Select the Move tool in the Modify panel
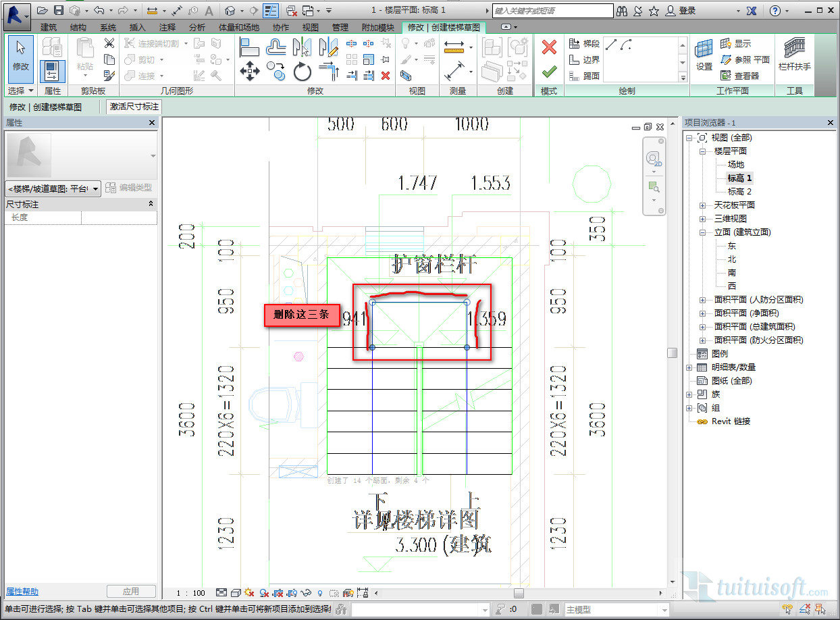This screenshot has height=620, width=840. coord(250,71)
